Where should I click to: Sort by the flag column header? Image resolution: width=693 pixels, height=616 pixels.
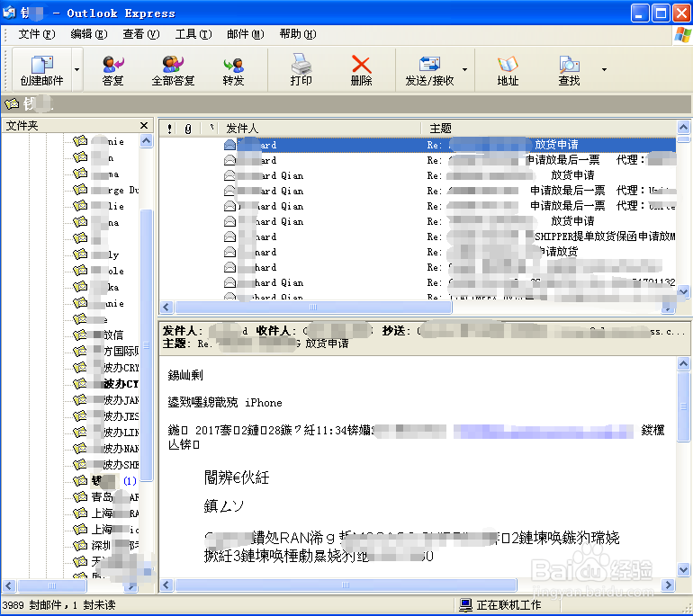pyautogui.click(x=211, y=129)
